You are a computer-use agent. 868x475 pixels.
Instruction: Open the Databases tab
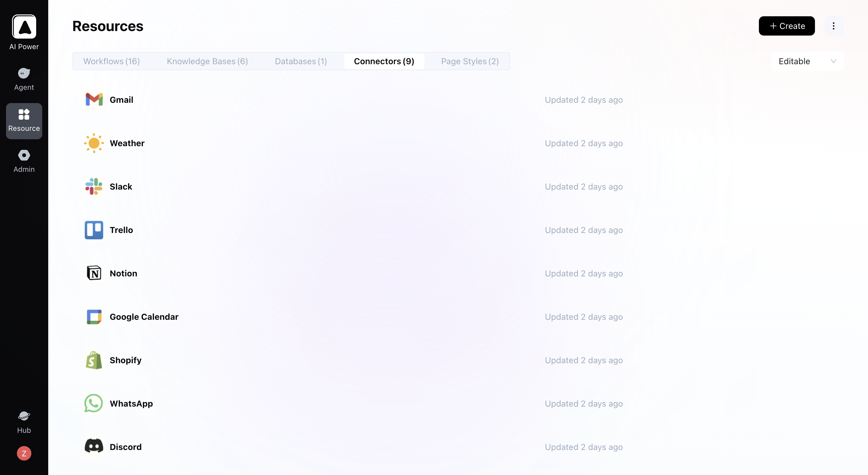click(300, 61)
